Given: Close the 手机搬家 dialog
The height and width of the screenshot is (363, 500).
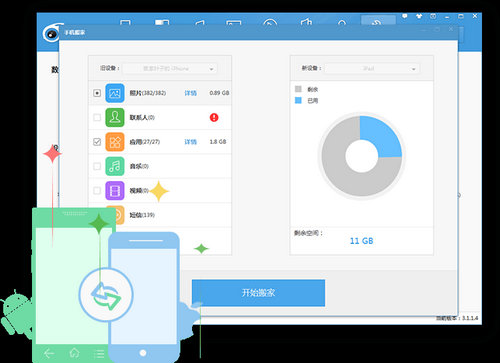Looking at the screenshot, I should 451,29.
